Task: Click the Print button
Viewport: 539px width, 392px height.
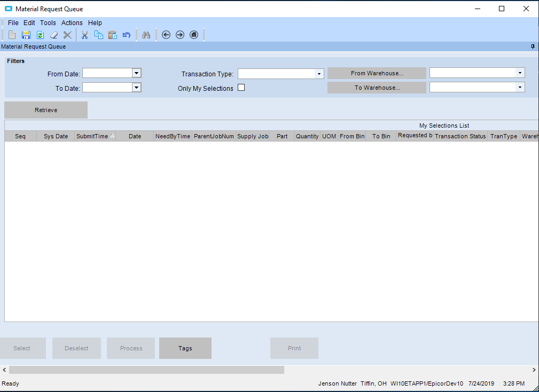Action: click(294, 348)
